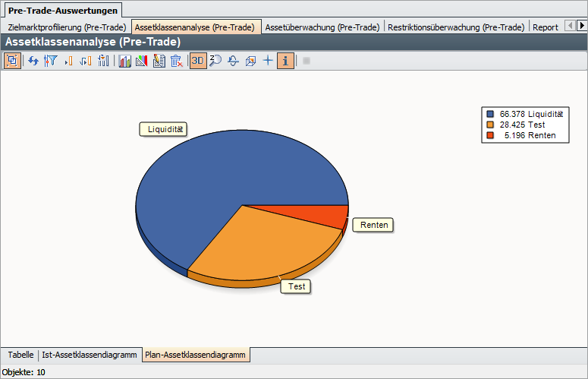Open the filter funnel tool
588x379 pixels.
point(50,61)
